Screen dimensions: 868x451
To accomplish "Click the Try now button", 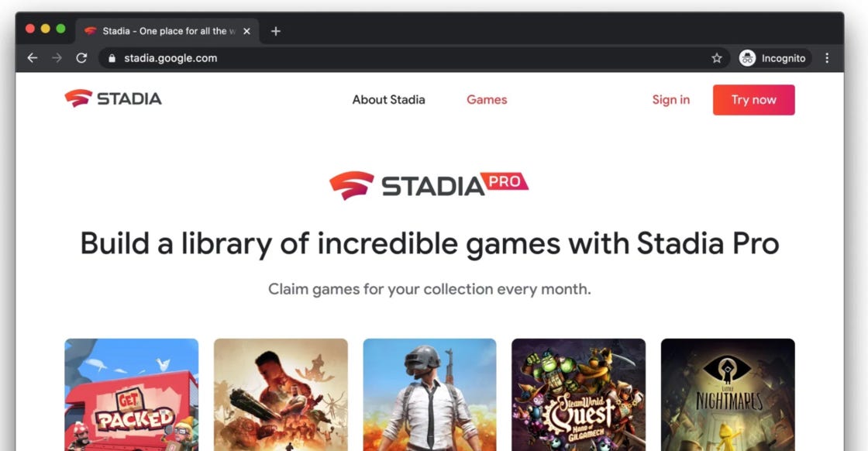I will click(x=753, y=100).
